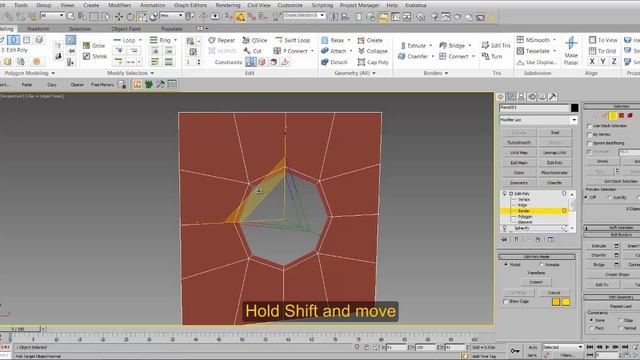This screenshot has height=360, width=640.
Task: Open the Graph Editors menu
Action: coord(191,5)
